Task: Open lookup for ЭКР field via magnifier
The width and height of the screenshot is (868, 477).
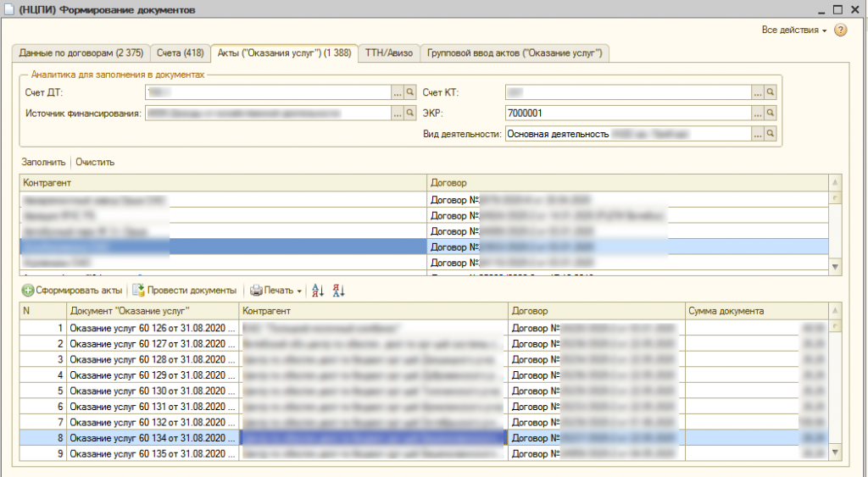Action: (x=771, y=113)
